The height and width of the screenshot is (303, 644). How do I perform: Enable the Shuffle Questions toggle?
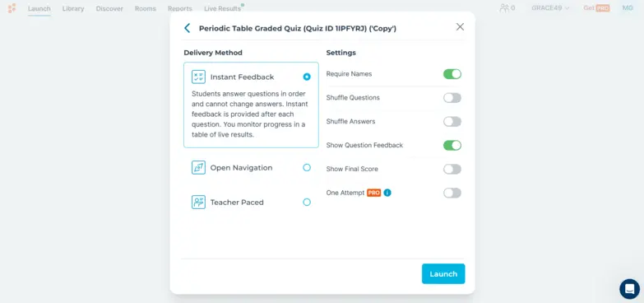pyautogui.click(x=452, y=98)
